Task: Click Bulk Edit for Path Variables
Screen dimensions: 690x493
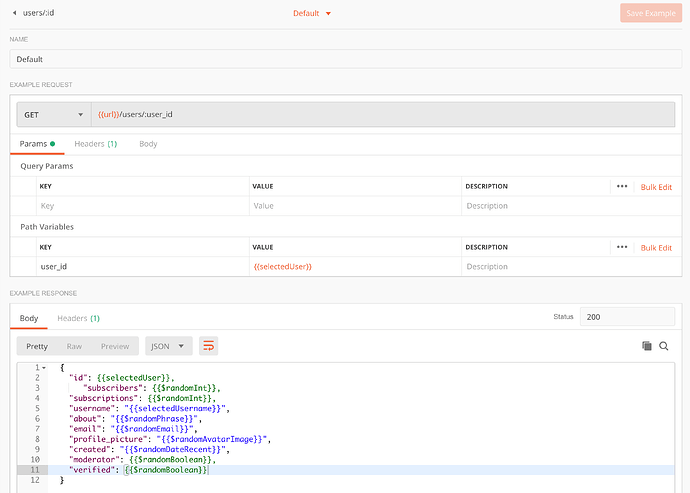Action: pos(656,248)
